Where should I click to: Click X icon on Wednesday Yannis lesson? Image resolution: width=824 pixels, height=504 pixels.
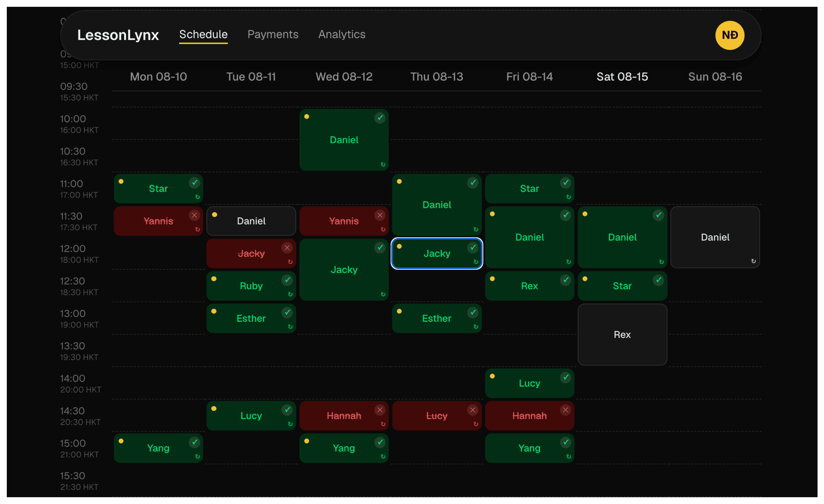[380, 215]
